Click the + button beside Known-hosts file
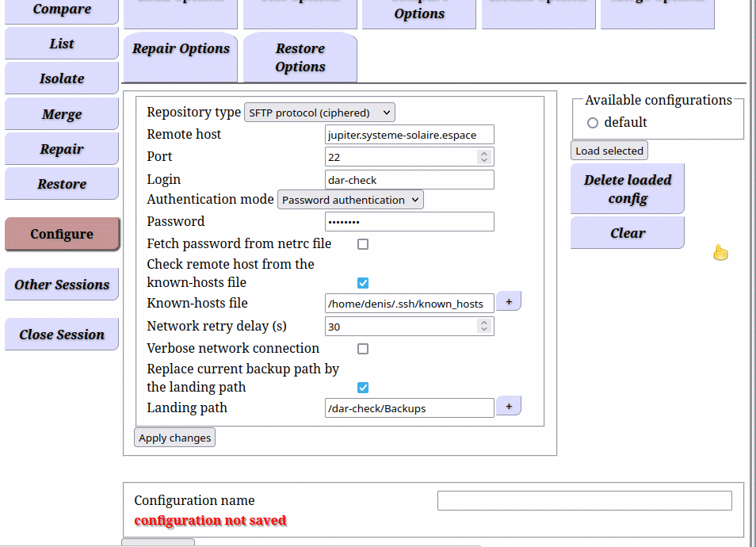The height and width of the screenshot is (547, 756). [509, 301]
